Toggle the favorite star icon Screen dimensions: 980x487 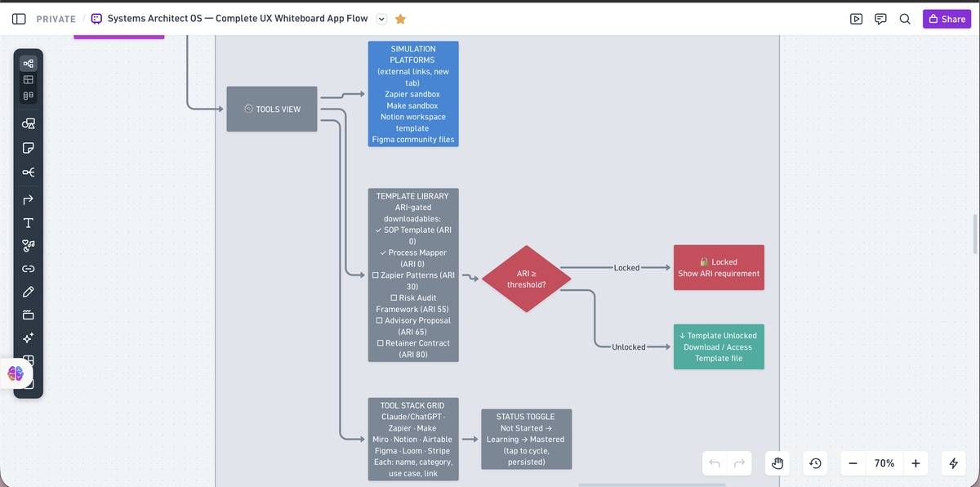pyautogui.click(x=400, y=19)
